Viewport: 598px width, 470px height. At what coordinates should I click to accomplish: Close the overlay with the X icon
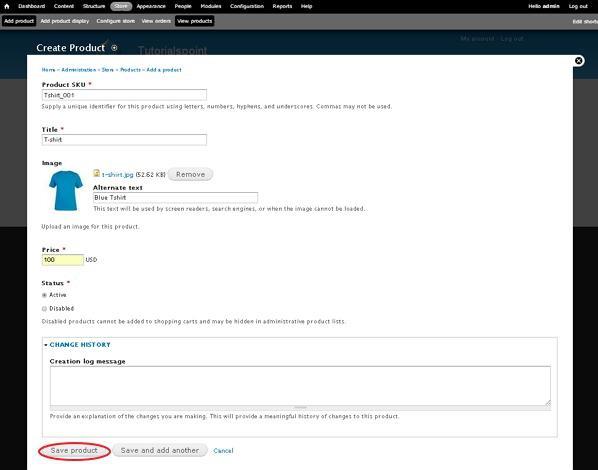click(x=579, y=61)
